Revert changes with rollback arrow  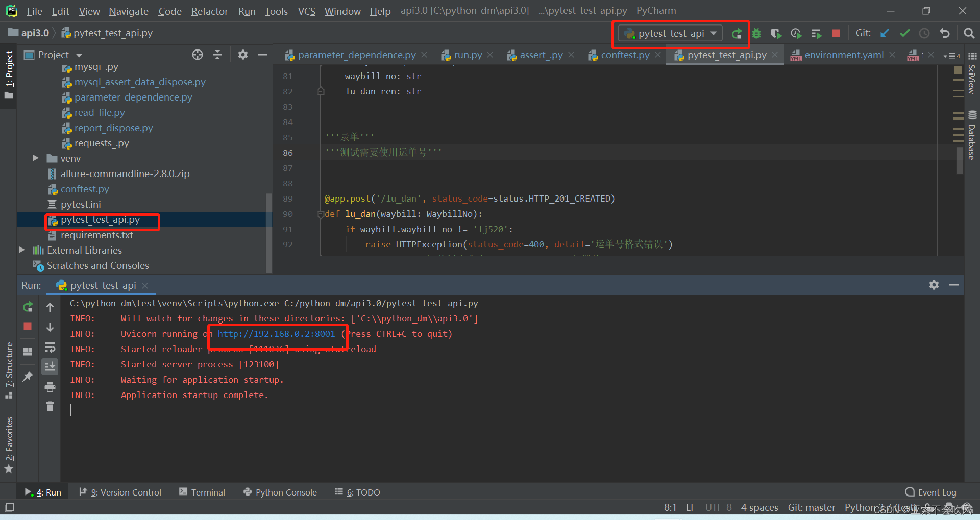[x=945, y=33]
